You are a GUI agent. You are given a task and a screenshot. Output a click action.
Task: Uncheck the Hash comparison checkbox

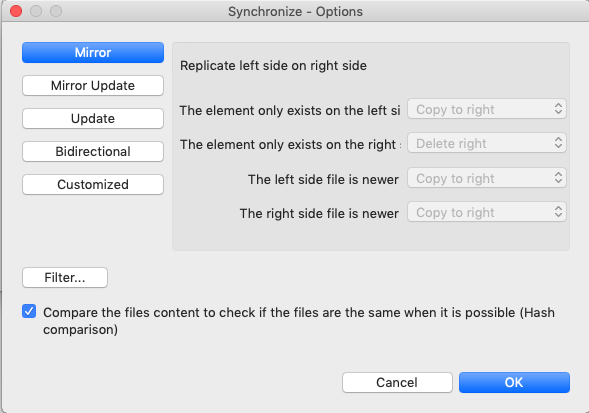(x=29, y=311)
